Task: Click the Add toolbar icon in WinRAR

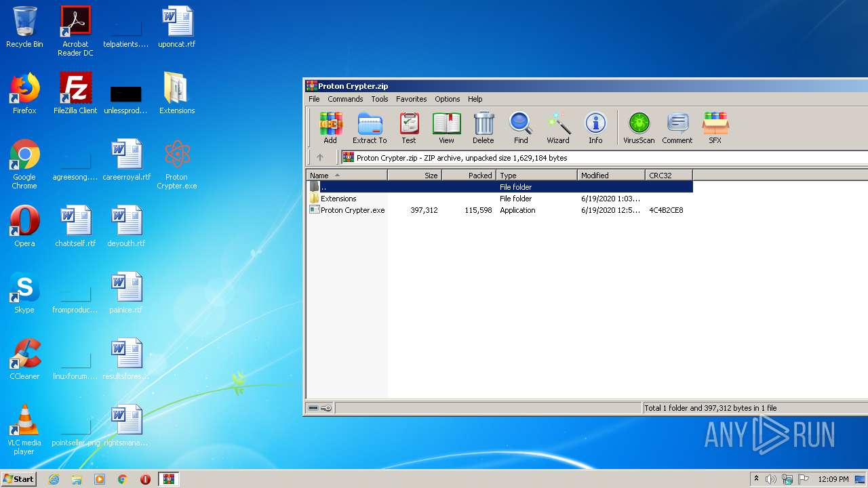Action: pyautogui.click(x=330, y=128)
